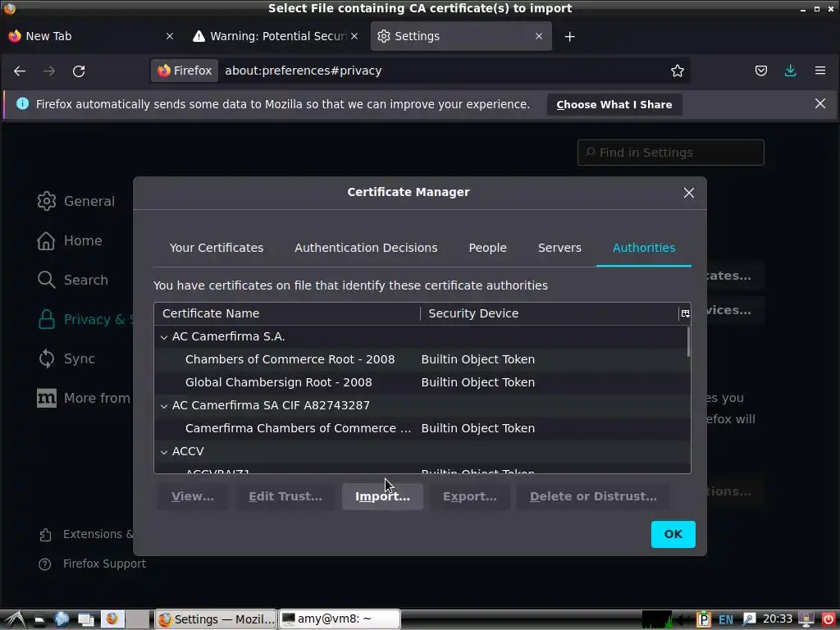Click the Choose What I Share button
This screenshot has width=840, height=630.
(614, 105)
